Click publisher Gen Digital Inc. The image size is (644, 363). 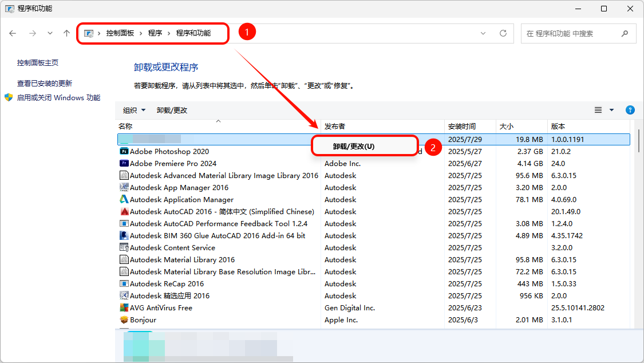click(x=350, y=307)
